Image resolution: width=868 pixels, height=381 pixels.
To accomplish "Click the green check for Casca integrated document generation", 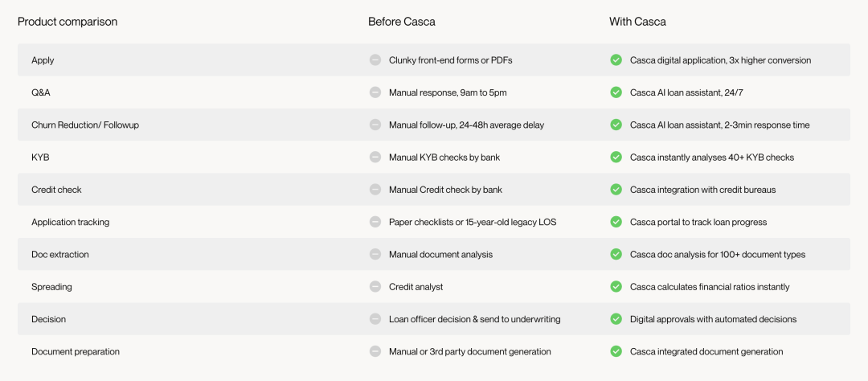I will click(616, 351).
